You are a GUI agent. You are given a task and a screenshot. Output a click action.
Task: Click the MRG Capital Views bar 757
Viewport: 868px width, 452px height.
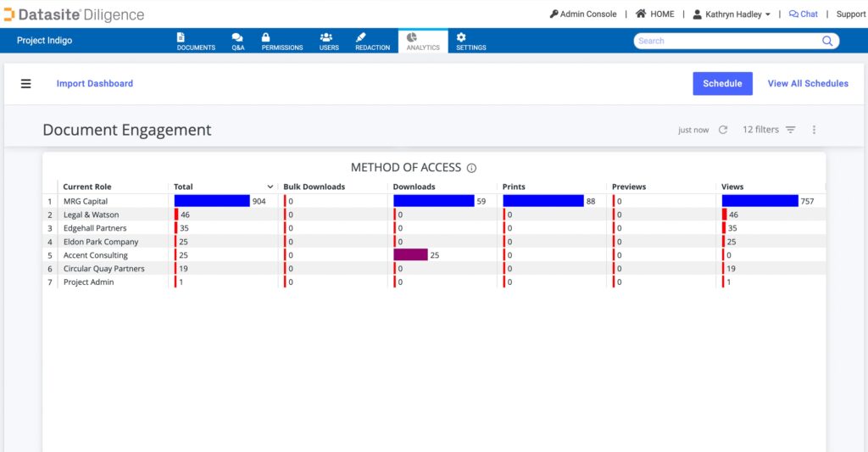point(760,201)
